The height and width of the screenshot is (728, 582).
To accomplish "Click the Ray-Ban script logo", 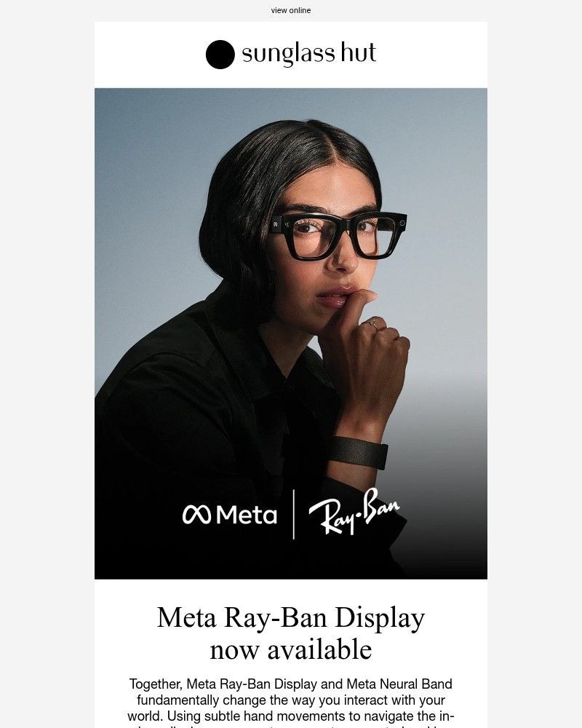I will 354,511.
